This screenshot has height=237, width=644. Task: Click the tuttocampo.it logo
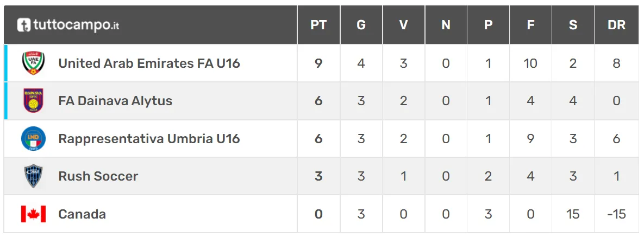(68, 25)
